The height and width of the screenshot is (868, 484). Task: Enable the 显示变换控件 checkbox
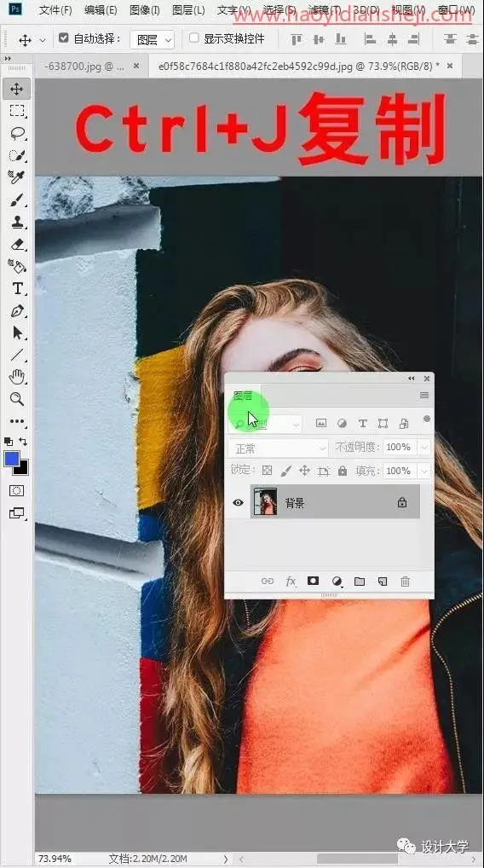(x=193, y=38)
